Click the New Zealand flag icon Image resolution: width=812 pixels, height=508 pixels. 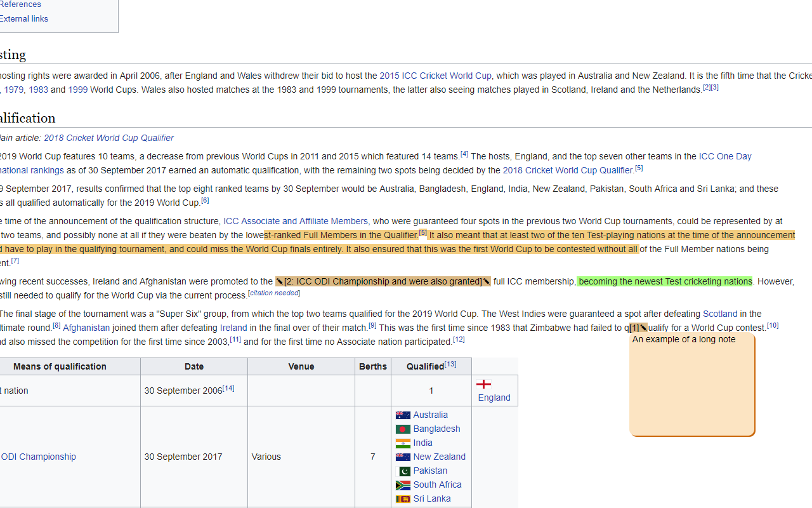(403, 457)
